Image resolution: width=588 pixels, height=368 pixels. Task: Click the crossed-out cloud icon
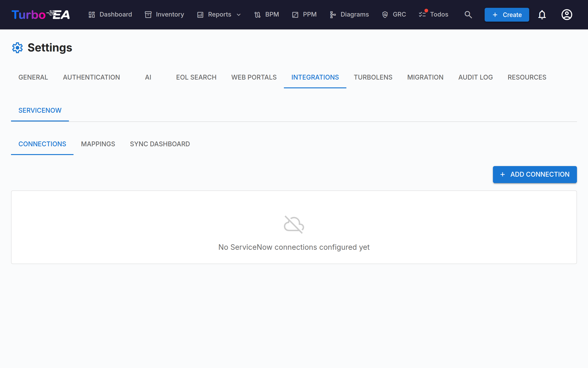click(x=294, y=224)
